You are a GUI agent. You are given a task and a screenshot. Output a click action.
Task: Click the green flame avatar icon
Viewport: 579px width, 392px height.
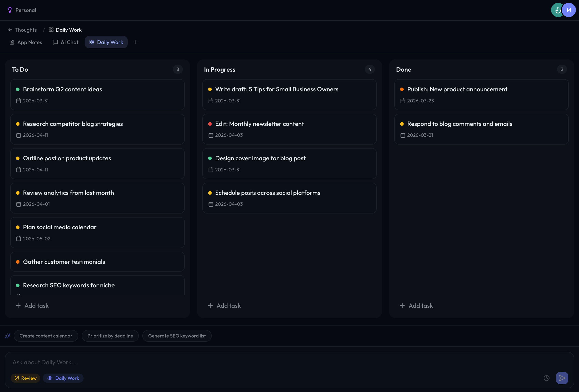click(x=557, y=10)
